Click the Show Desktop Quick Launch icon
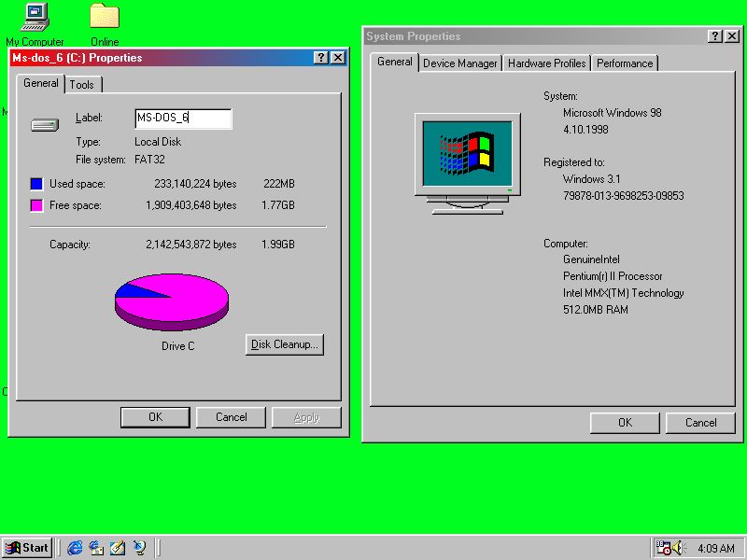 pyautogui.click(x=118, y=548)
